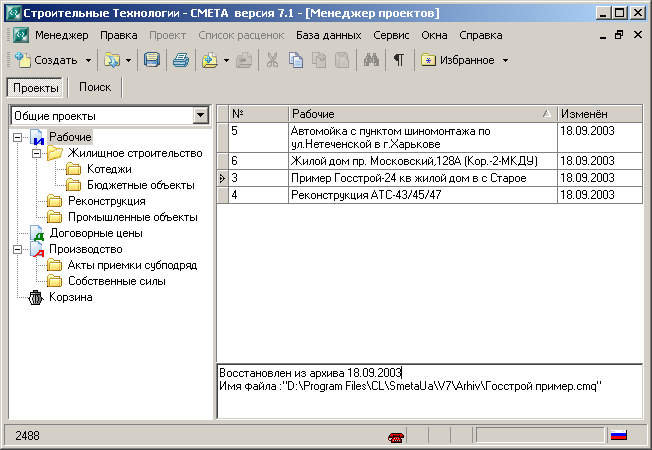The image size is (652, 450).
Task: Open the Сервис menu
Action: (x=391, y=35)
